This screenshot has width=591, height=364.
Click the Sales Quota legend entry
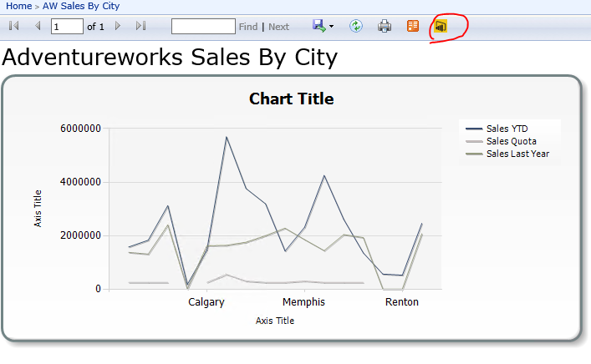[x=511, y=141]
